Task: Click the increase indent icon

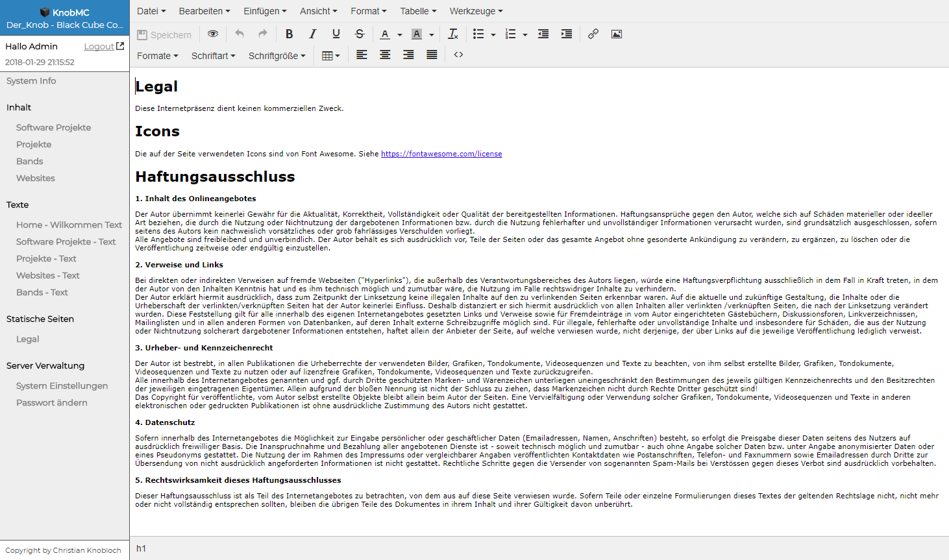Action: click(x=567, y=34)
